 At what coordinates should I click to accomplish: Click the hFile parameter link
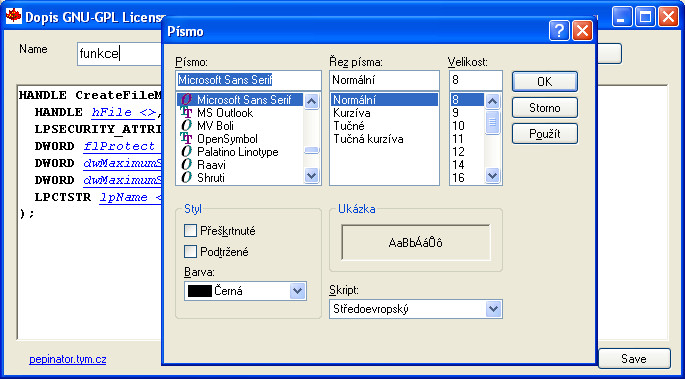point(124,113)
